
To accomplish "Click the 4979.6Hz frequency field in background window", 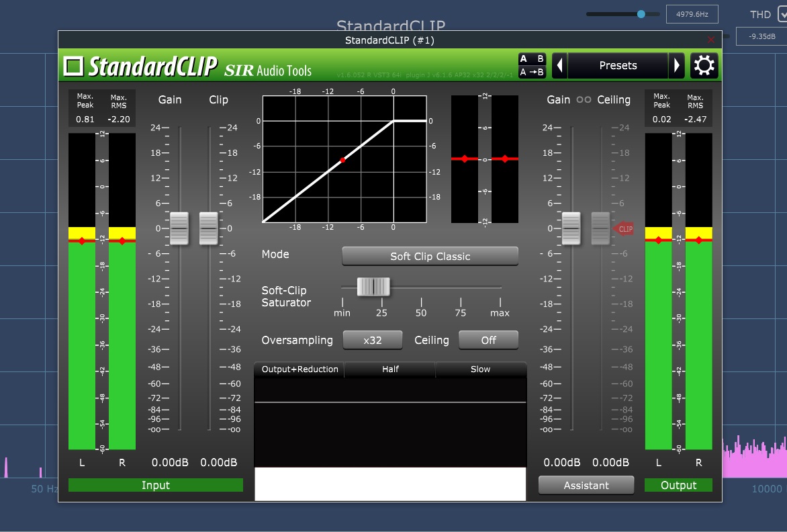I will coord(692,14).
